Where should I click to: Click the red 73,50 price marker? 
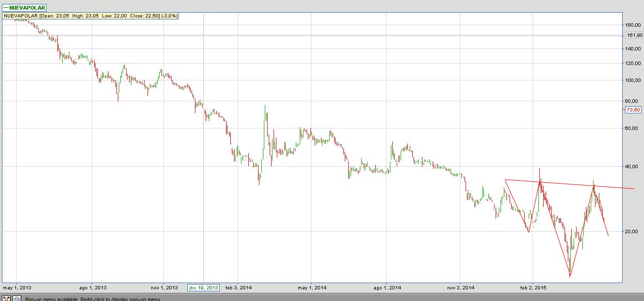634,110
